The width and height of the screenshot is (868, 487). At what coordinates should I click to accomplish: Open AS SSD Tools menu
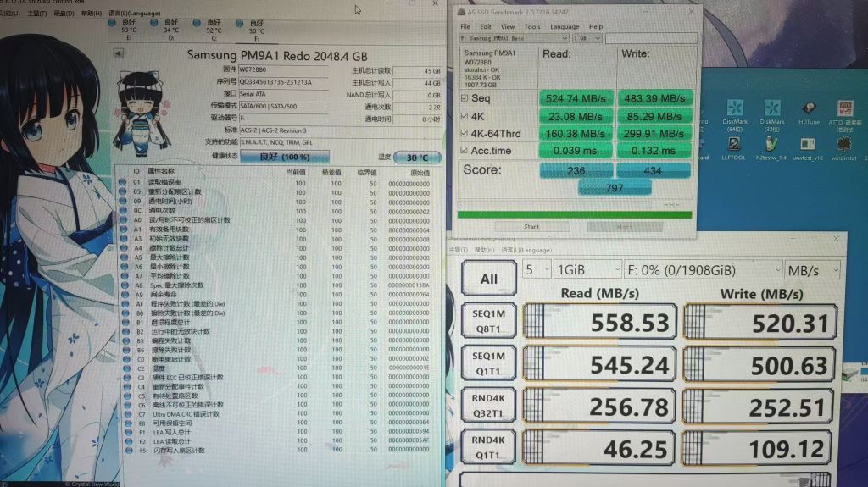(x=532, y=26)
